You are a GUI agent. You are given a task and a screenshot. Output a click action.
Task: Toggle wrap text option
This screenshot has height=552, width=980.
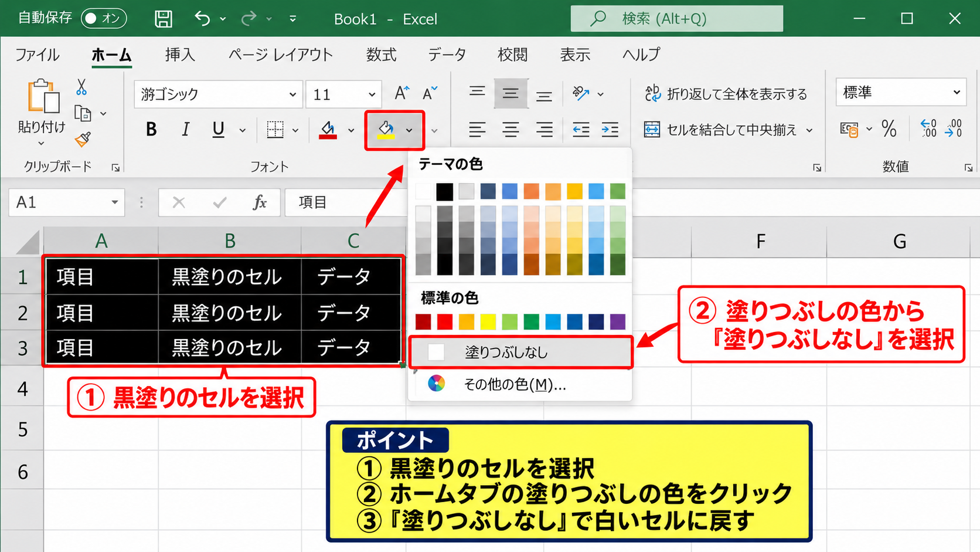tap(726, 94)
